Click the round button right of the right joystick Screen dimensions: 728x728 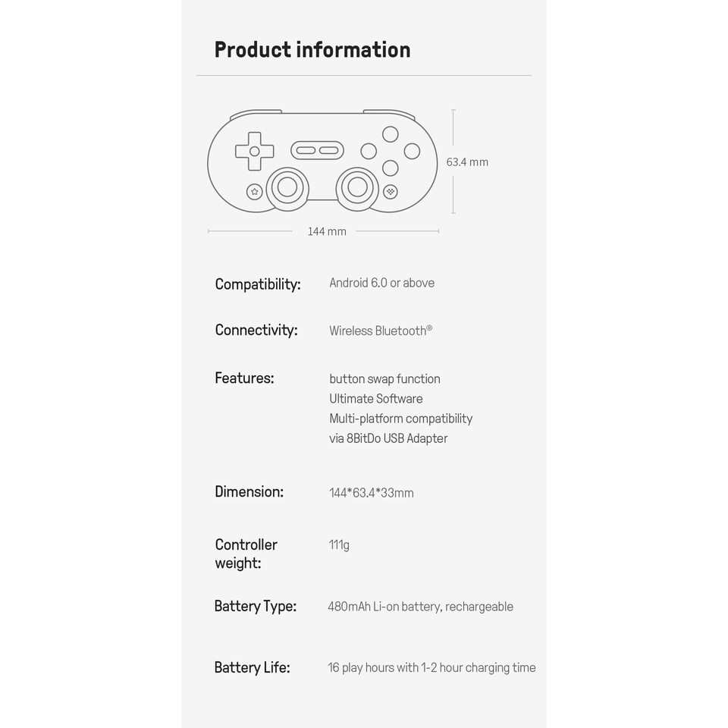391,192
